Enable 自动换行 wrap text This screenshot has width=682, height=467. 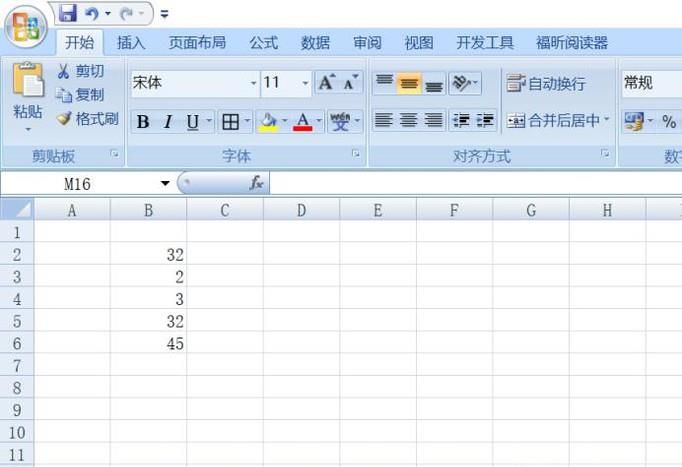546,83
